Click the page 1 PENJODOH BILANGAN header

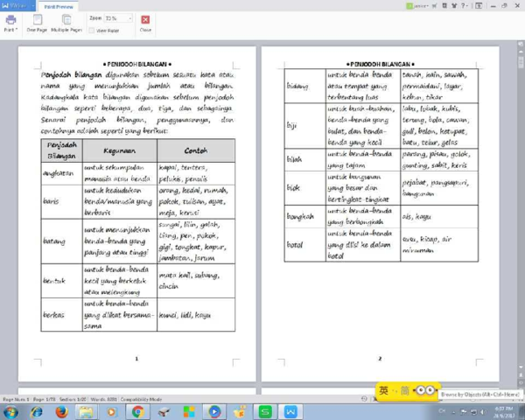[x=137, y=64]
